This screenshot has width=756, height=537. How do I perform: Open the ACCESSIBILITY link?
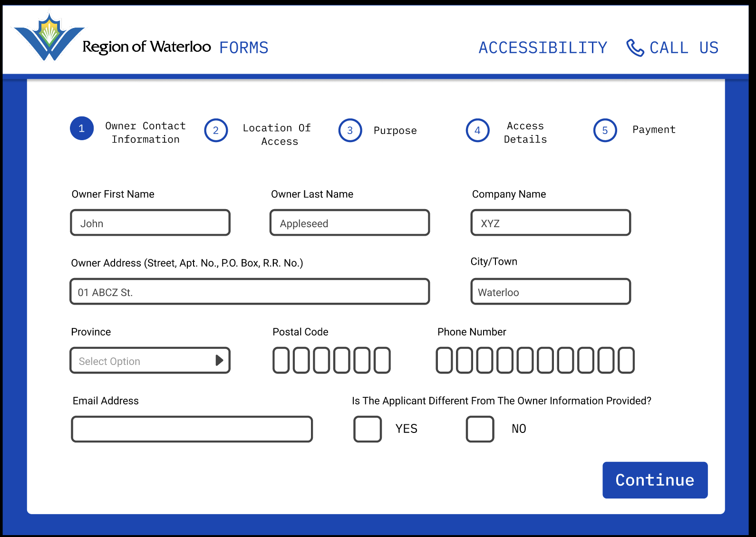click(x=543, y=48)
